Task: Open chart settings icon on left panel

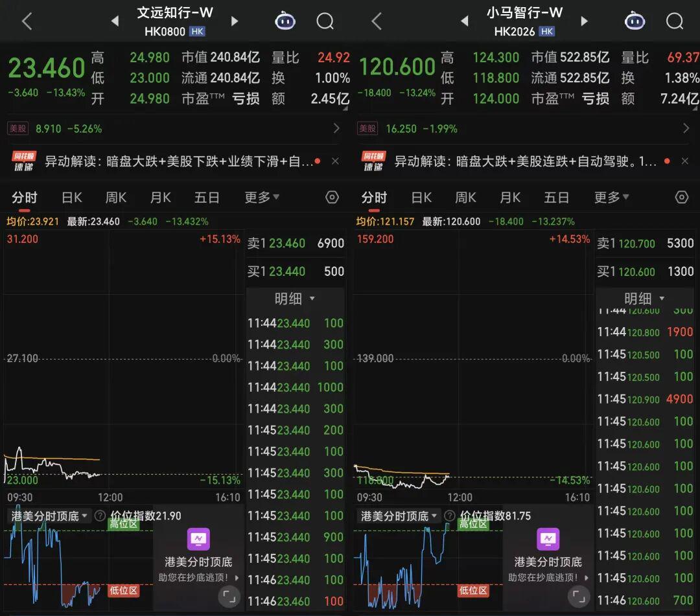Action: [x=332, y=198]
